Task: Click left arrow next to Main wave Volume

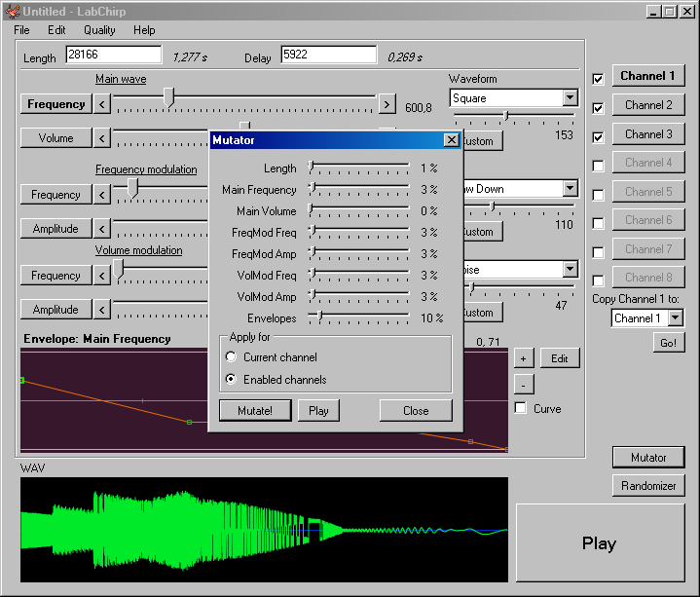Action: 102,138
